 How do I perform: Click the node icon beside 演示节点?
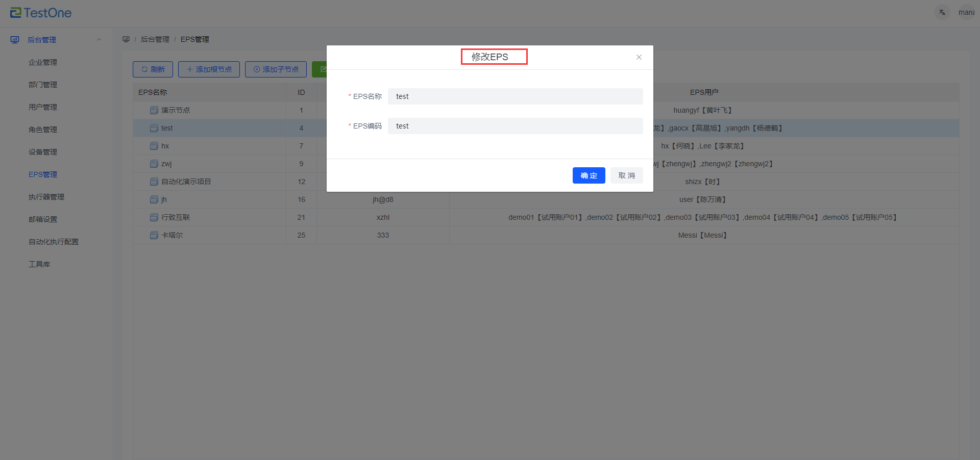154,110
